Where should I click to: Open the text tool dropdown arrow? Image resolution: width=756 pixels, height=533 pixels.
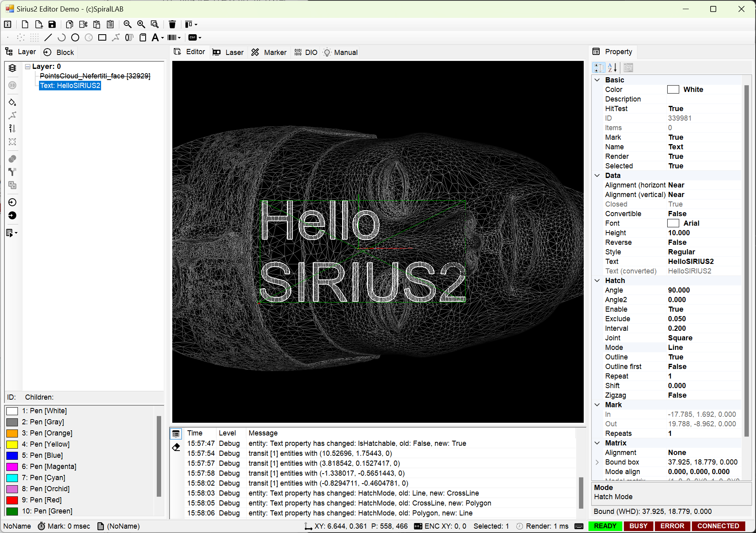pos(162,38)
